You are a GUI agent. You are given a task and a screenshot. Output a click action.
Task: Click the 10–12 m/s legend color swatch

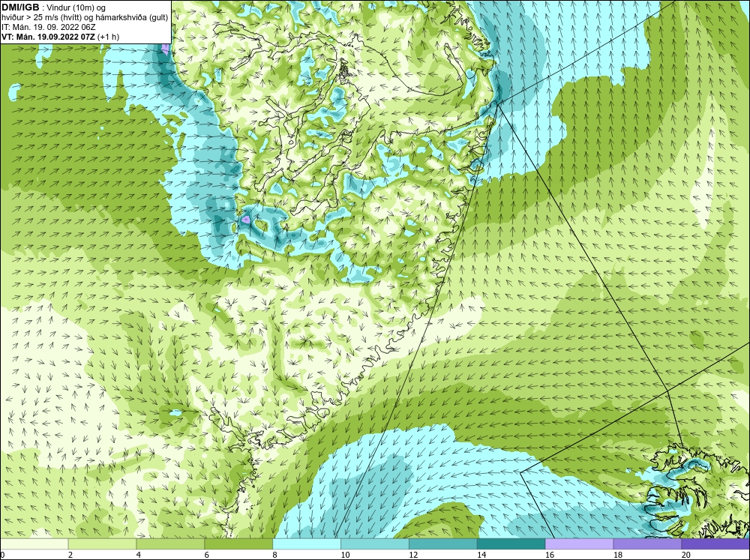point(375,544)
